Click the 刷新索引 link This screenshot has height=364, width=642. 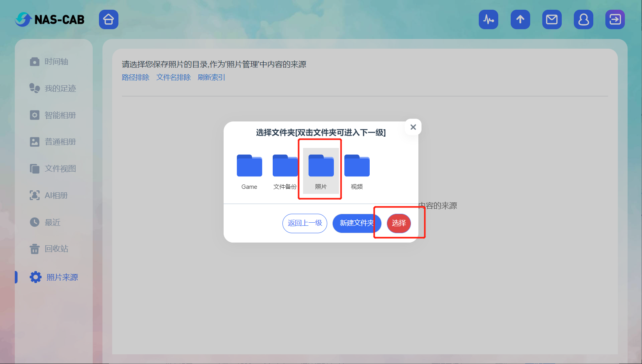click(211, 77)
